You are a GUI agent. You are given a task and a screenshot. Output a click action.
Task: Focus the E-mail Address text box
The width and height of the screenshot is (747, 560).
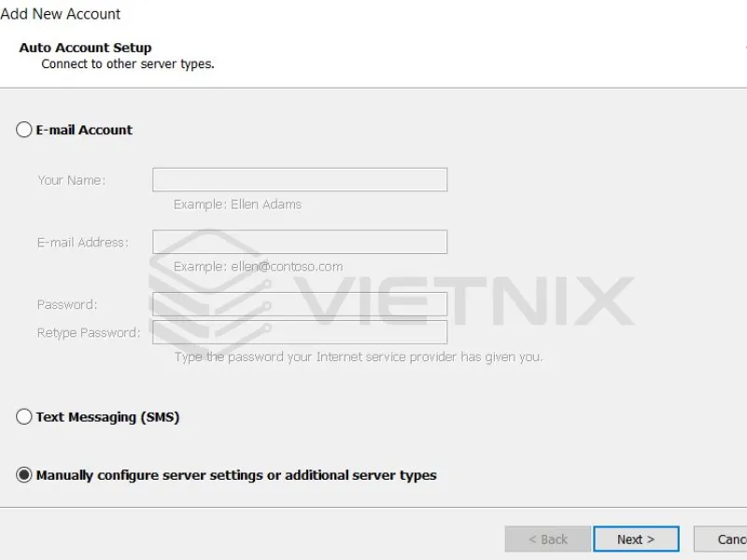coord(299,241)
